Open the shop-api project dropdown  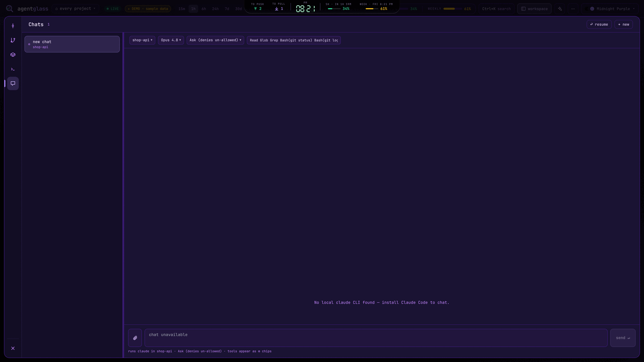(x=142, y=40)
